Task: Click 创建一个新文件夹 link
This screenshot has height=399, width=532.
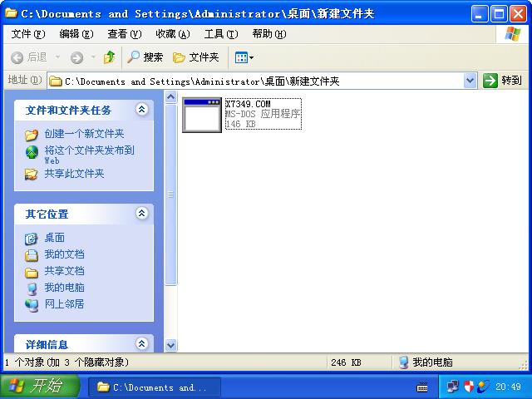Action: click(x=84, y=134)
